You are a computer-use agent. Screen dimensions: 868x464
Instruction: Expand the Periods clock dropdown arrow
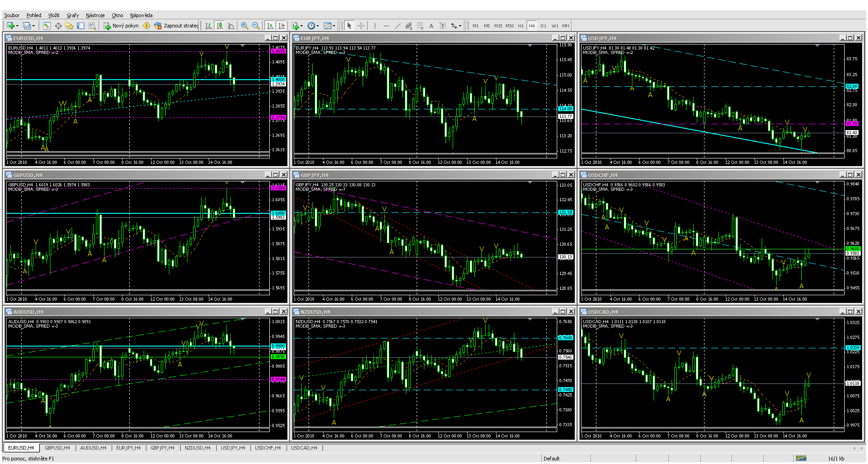pyautogui.click(x=318, y=26)
